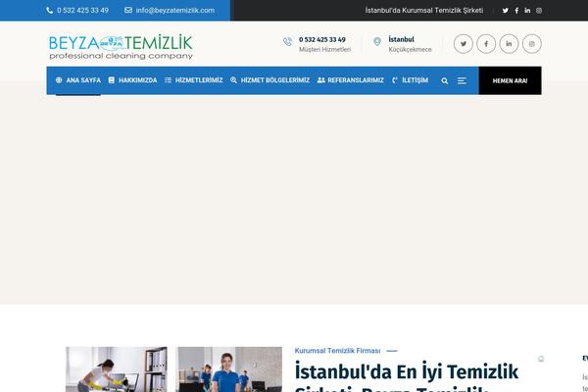Open the HİZMET BÖLGELERİMİZ menu item
Screen dimensions: 588x392
(270, 80)
